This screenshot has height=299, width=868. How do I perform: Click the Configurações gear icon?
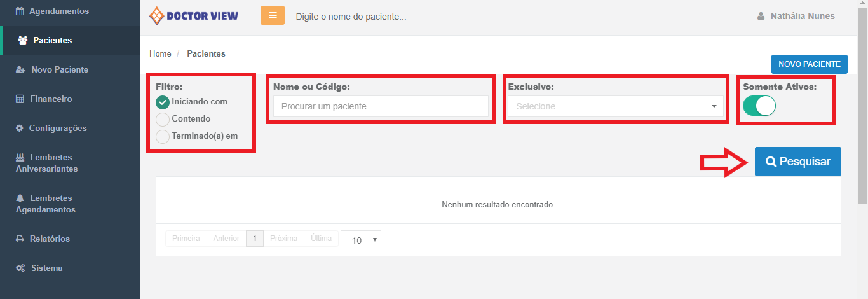pos(20,129)
